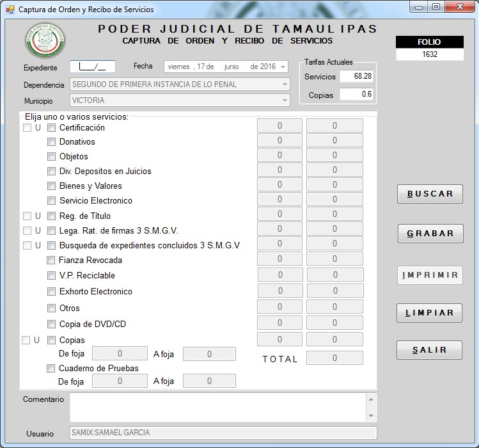The image size is (479, 448).
Task: Enable the Fianza Revocada checkbox
Action: [x=51, y=260]
